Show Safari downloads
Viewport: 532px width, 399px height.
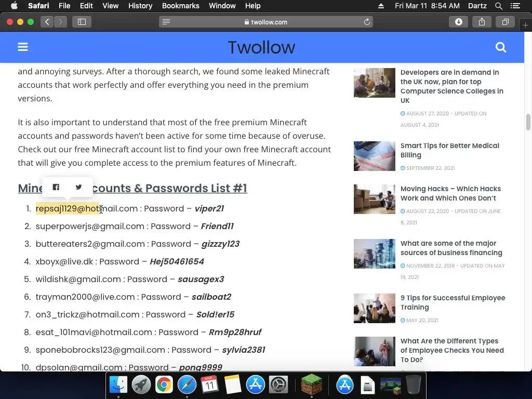pos(458,22)
